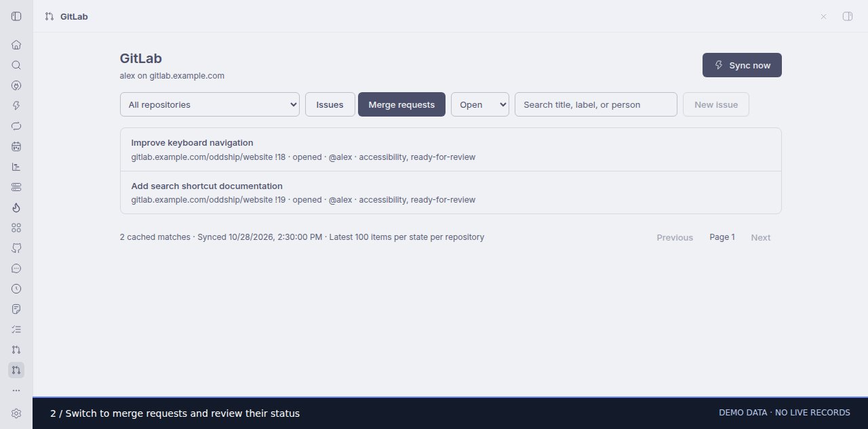
Task: Open the All repositories dropdown
Action: tap(210, 104)
